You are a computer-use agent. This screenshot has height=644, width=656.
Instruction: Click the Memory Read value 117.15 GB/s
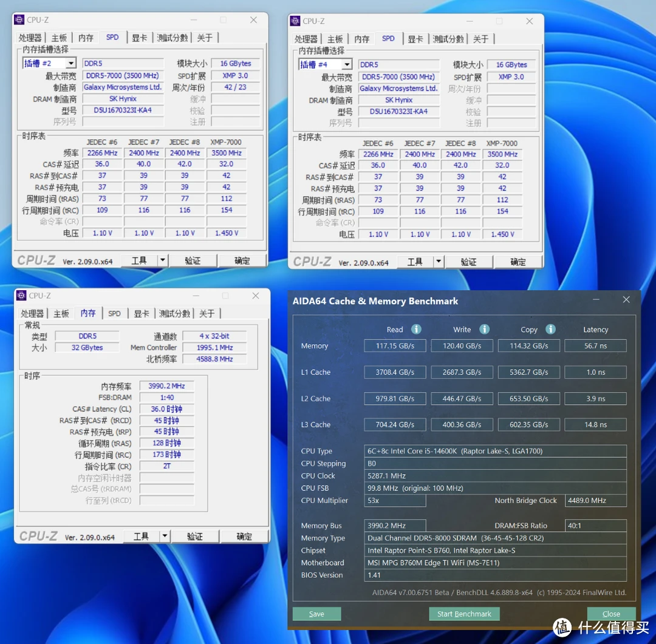(395, 346)
